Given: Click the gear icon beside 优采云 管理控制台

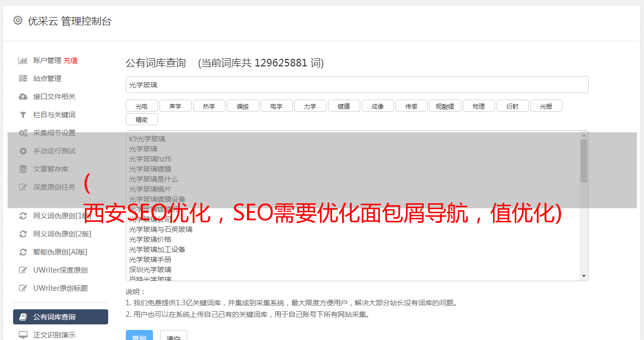Looking at the screenshot, I should click(18, 21).
